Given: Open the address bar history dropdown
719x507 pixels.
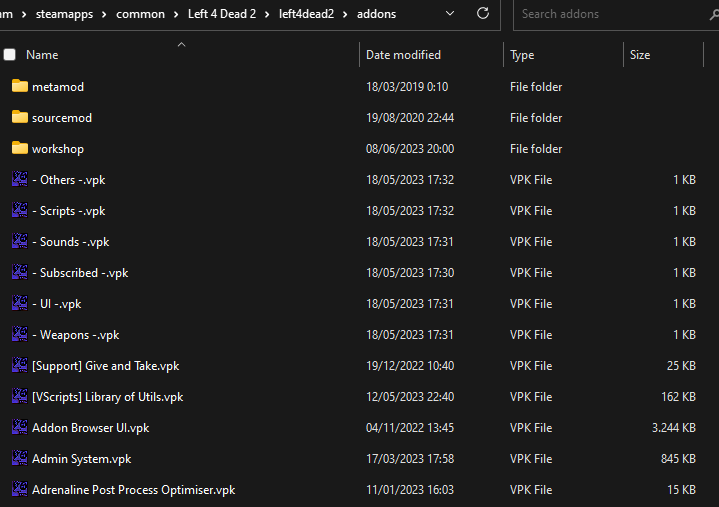Looking at the screenshot, I should coord(449,14).
